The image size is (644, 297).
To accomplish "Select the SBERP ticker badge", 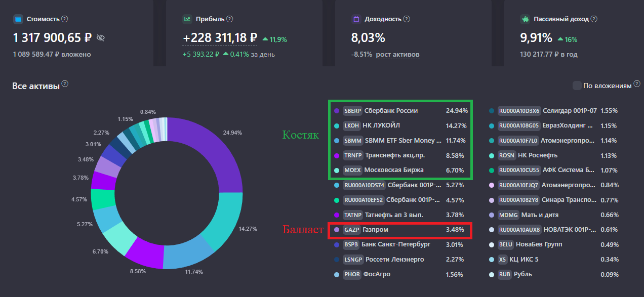I will click(352, 110).
